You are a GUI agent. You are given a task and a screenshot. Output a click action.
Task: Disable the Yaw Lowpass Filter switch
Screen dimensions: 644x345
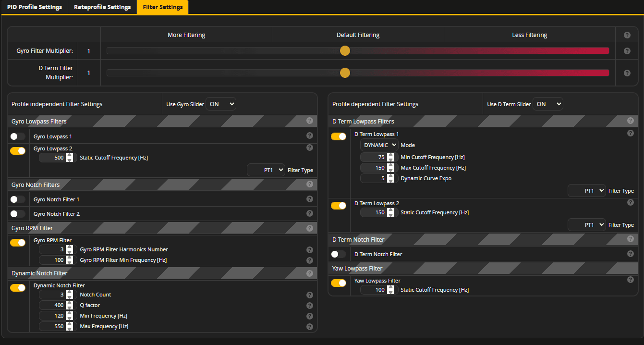coord(339,283)
